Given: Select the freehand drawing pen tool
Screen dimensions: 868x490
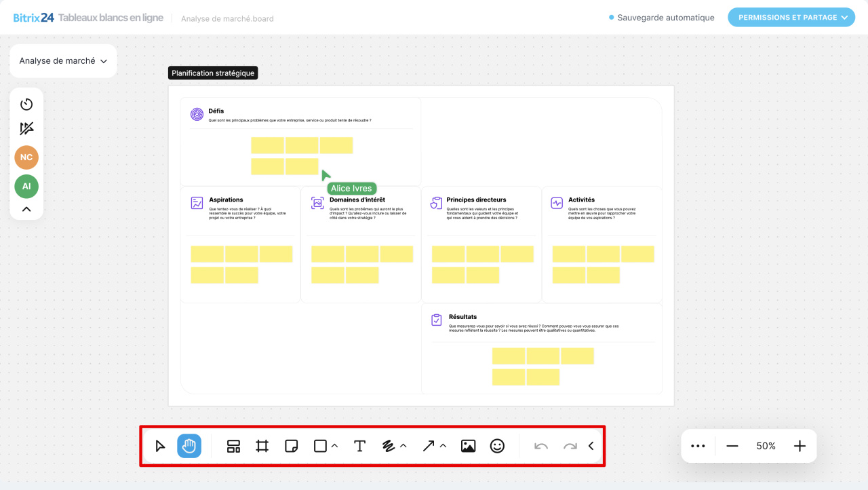Looking at the screenshot, I should click(x=389, y=446).
